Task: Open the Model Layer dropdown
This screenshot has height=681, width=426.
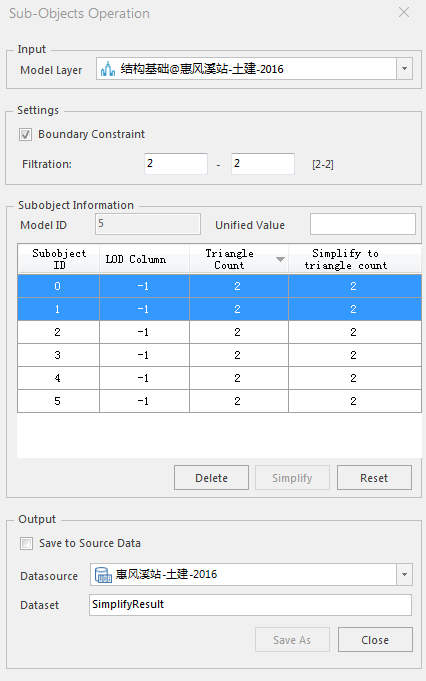Action: point(404,69)
